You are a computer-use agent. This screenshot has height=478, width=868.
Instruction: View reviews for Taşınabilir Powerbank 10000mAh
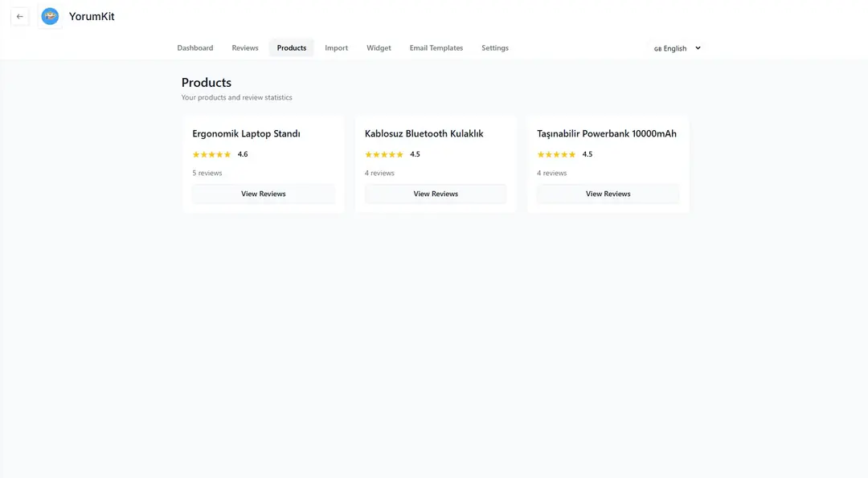pyautogui.click(x=608, y=194)
